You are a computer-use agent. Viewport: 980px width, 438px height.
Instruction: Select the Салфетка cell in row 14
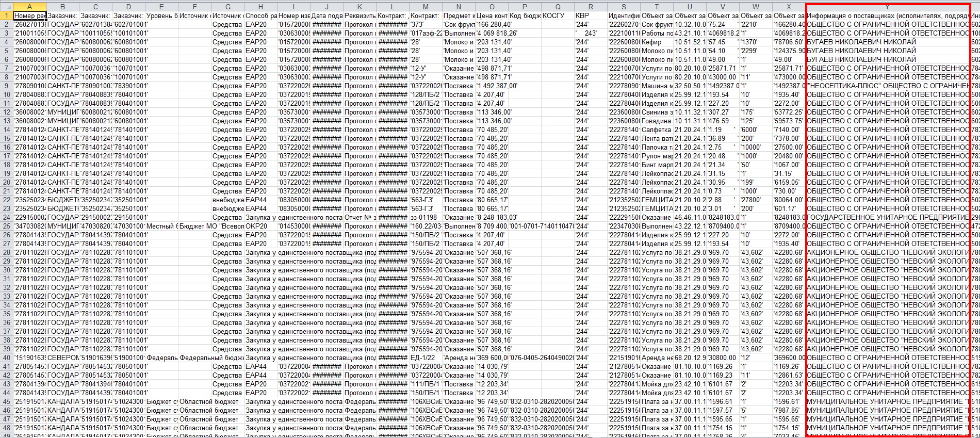(657, 129)
